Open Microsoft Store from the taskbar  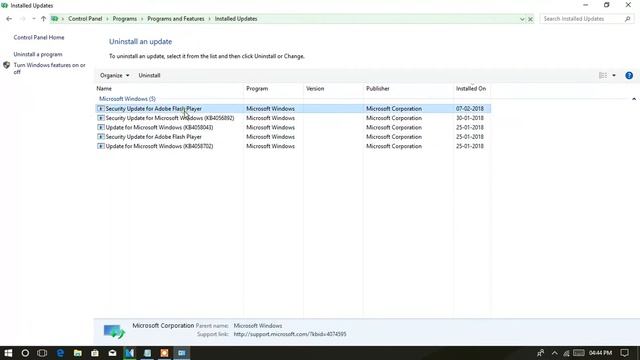[95, 353]
